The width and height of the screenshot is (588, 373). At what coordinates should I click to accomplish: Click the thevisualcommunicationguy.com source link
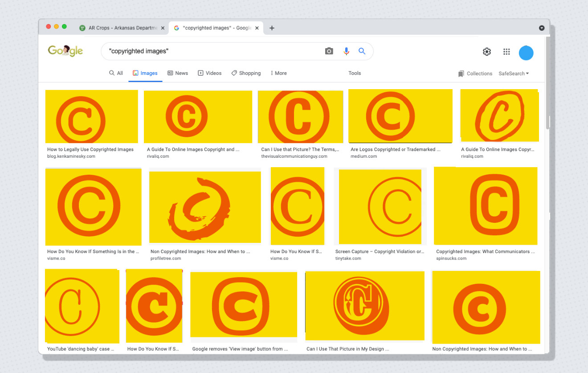point(294,156)
